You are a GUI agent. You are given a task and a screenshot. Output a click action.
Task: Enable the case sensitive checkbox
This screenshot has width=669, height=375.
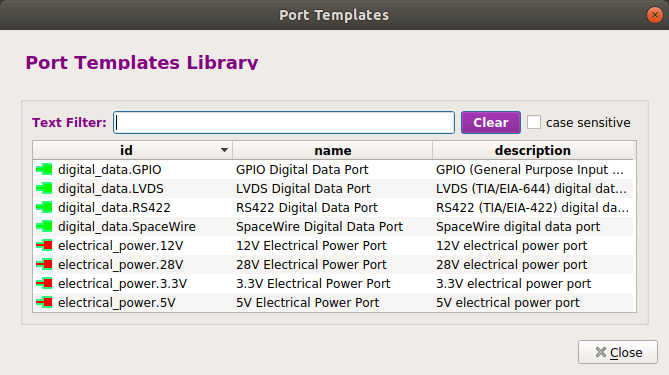[x=534, y=122]
